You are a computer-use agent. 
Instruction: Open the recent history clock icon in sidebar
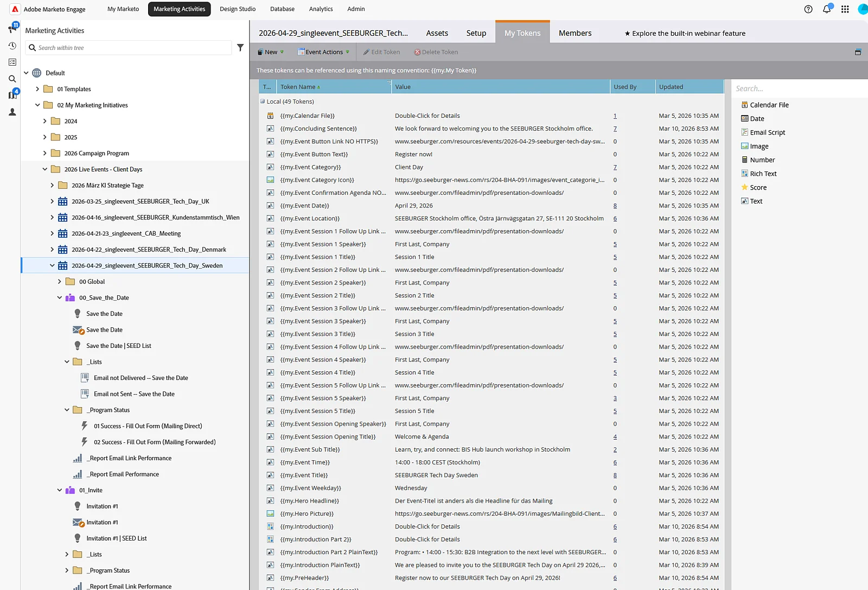coord(12,46)
